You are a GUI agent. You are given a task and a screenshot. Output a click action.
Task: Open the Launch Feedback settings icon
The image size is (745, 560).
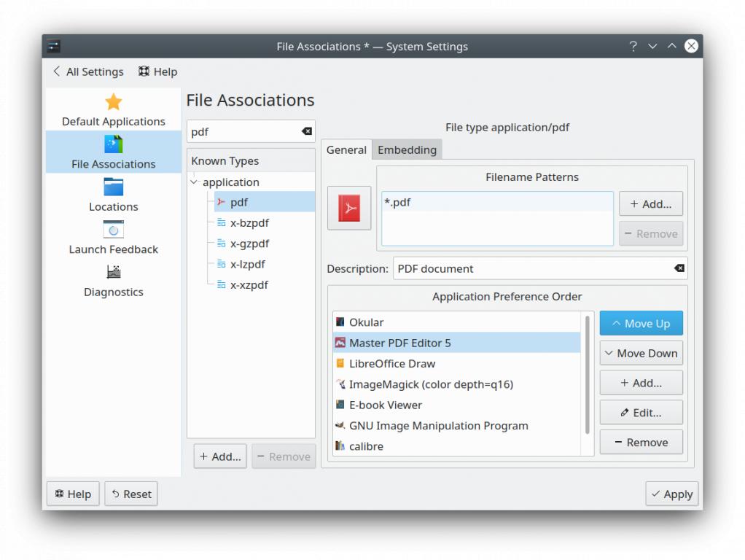[x=113, y=230]
